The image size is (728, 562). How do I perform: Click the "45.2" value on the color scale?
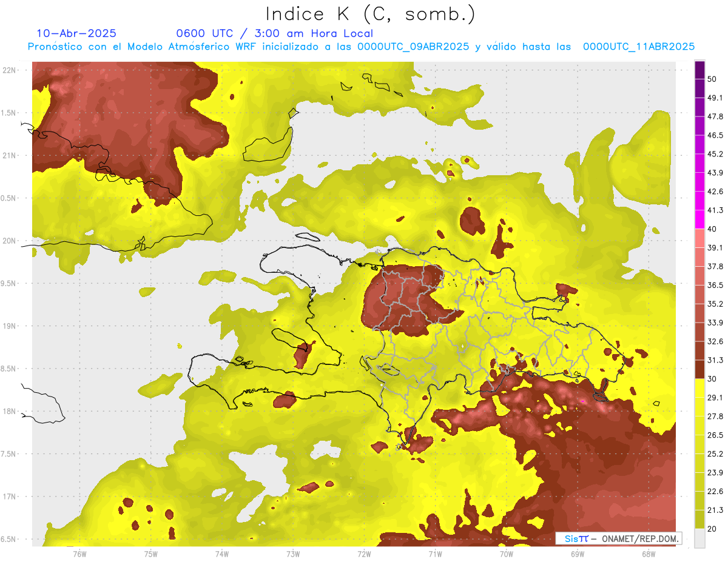715,154
